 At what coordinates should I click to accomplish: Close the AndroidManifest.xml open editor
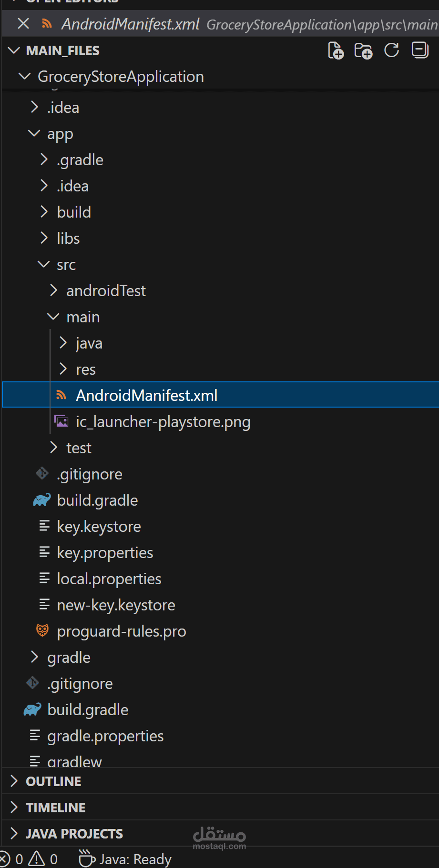click(x=23, y=23)
